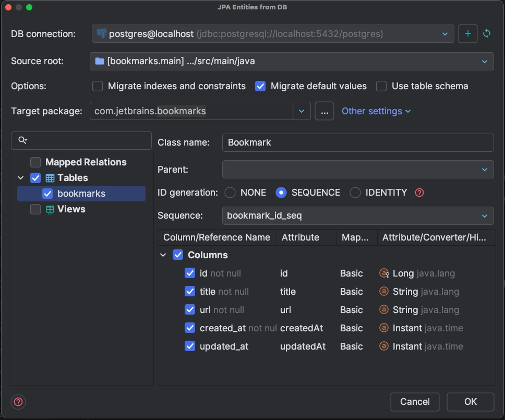
Task: Uncheck the Tables checkbox in tree
Action: [x=35, y=178]
